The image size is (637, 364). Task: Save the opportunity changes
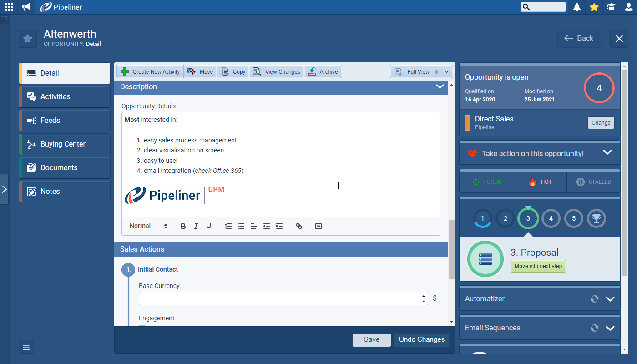point(371,339)
